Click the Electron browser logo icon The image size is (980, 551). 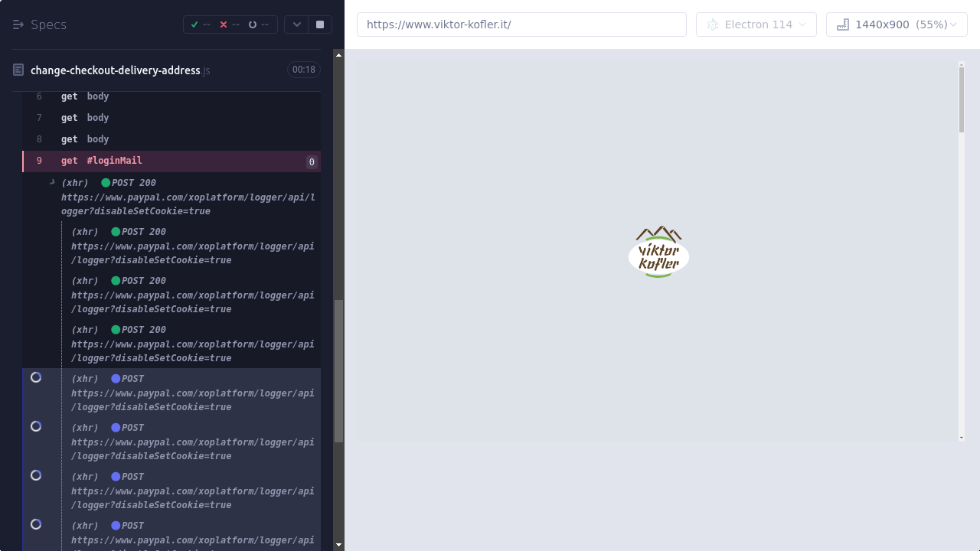click(713, 24)
